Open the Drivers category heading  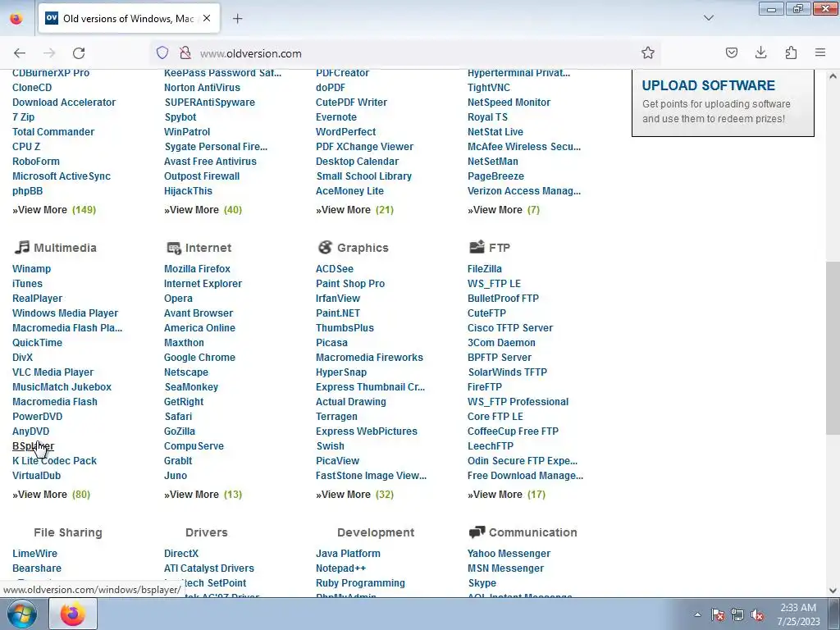coord(206,532)
